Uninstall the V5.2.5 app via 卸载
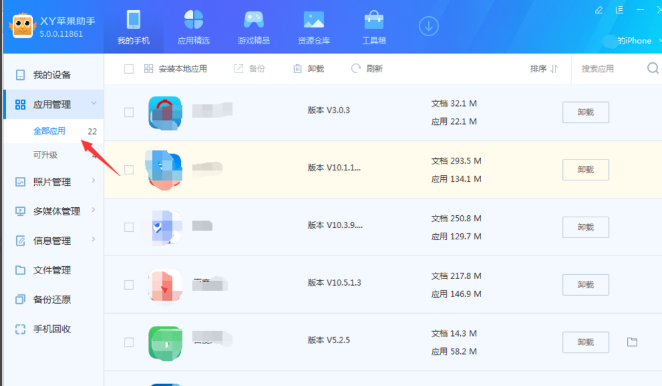662x386 pixels. (x=586, y=342)
